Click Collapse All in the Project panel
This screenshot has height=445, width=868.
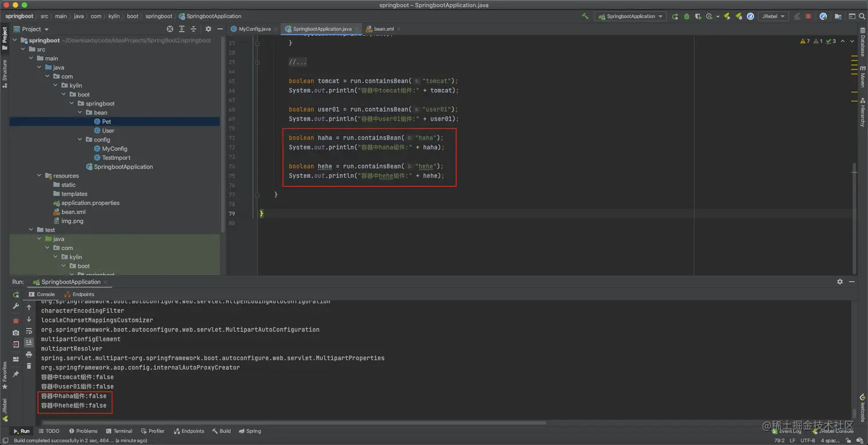[x=194, y=29]
